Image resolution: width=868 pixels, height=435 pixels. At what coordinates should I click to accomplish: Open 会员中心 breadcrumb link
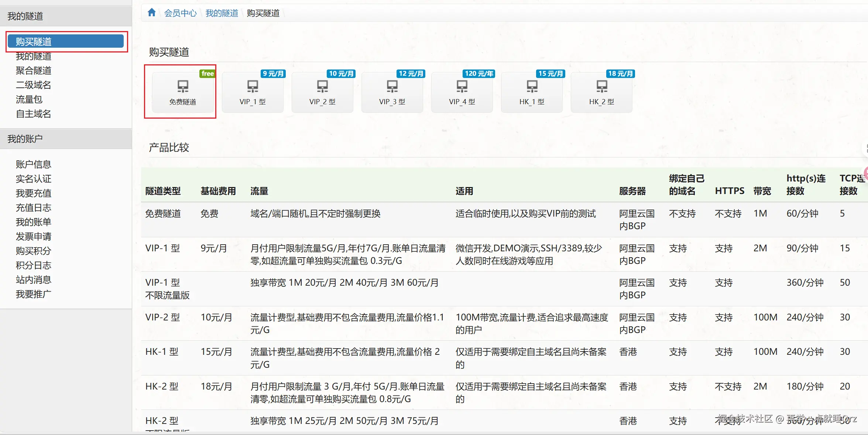[180, 13]
